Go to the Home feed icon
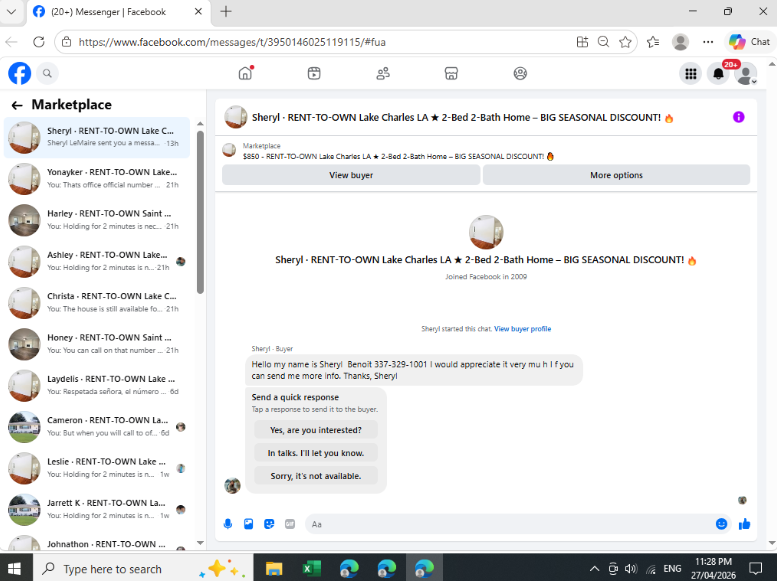 point(245,73)
